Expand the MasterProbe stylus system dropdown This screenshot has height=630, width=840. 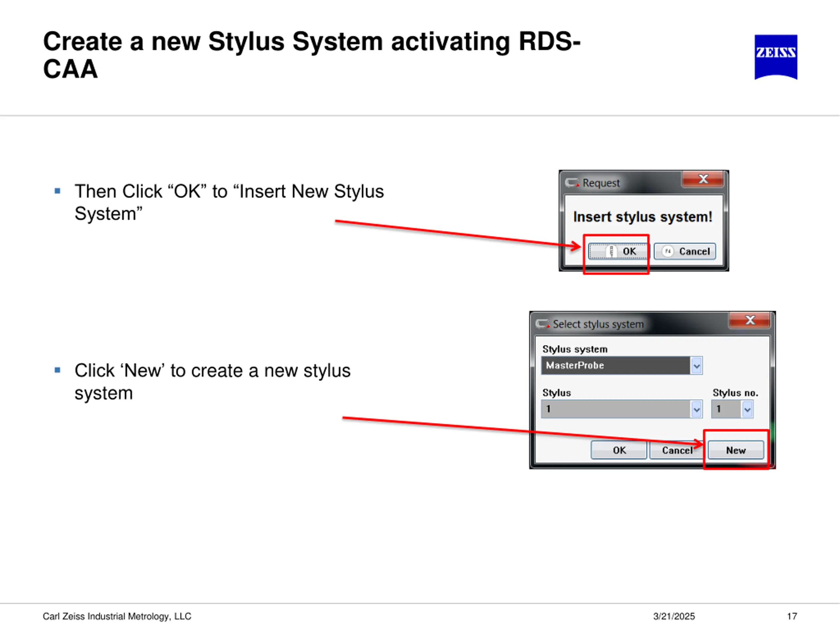pyautogui.click(x=697, y=365)
